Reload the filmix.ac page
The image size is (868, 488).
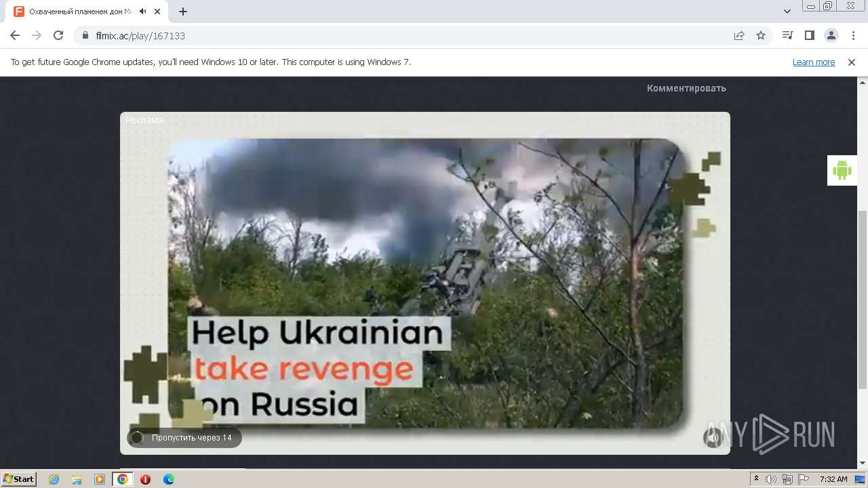coord(58,35)
